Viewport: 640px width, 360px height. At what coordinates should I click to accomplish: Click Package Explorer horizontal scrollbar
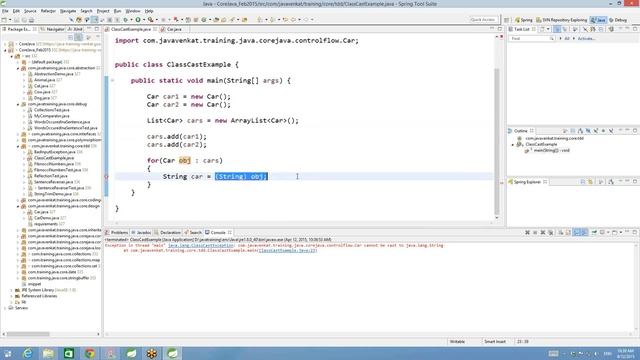[28, 334]
